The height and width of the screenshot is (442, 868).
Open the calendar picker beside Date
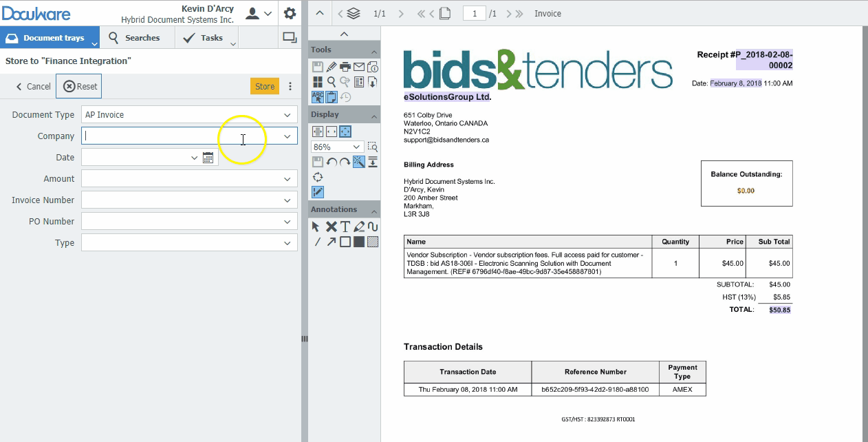coord(208,158)
